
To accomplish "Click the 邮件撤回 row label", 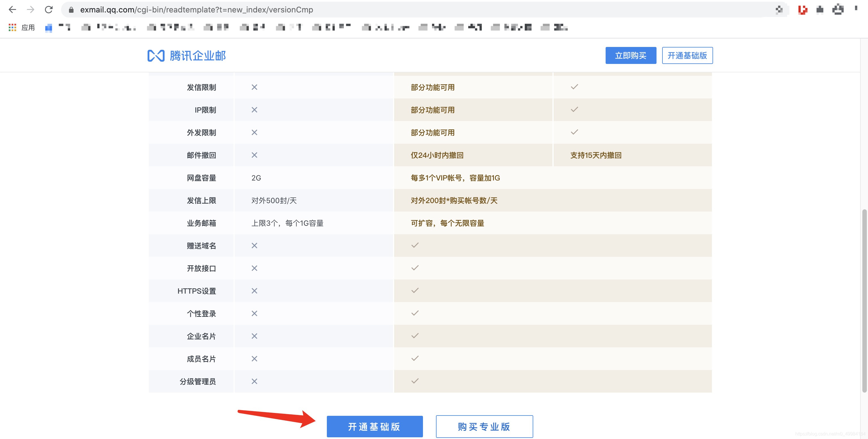I will [x=201, y=156].
